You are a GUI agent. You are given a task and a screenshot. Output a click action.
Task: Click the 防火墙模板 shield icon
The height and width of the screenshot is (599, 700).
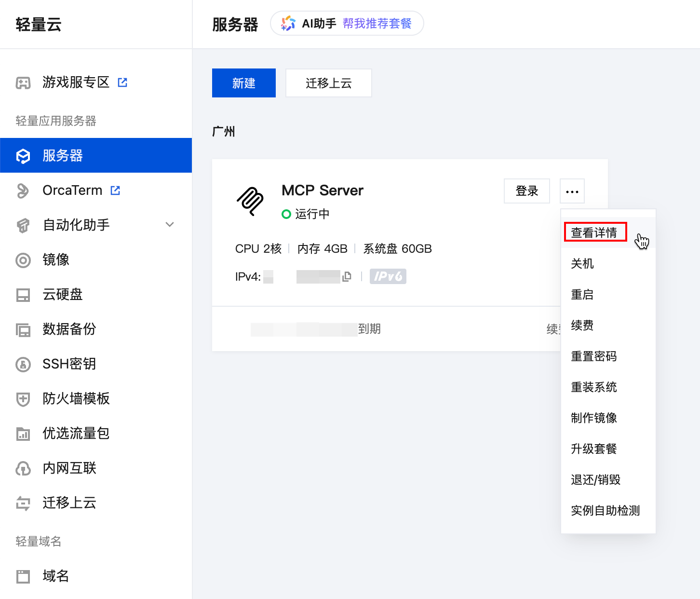click(23, 399)
